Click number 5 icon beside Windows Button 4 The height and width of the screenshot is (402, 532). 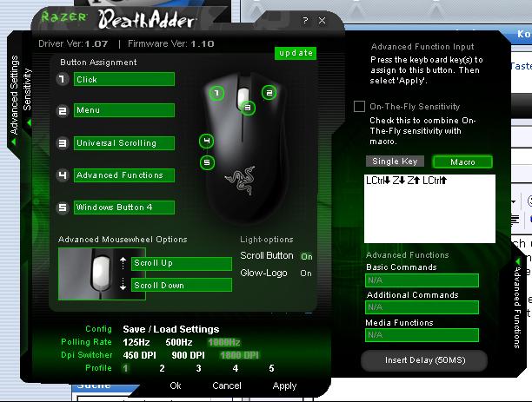[63, 208]
